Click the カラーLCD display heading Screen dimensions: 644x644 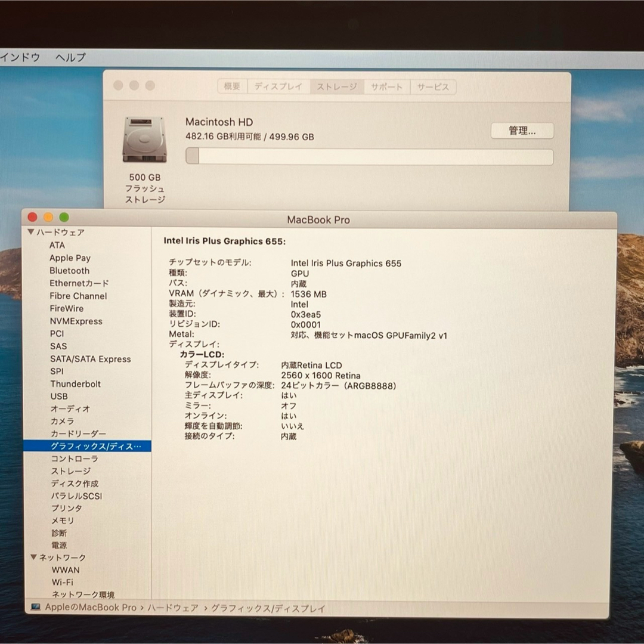coord(202,354)
